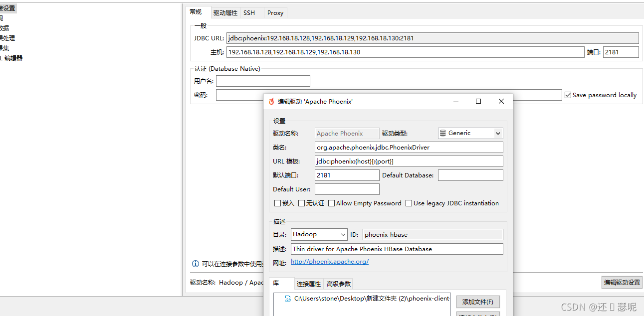
Task: Click the JDBC URL field
Action: 432,38
